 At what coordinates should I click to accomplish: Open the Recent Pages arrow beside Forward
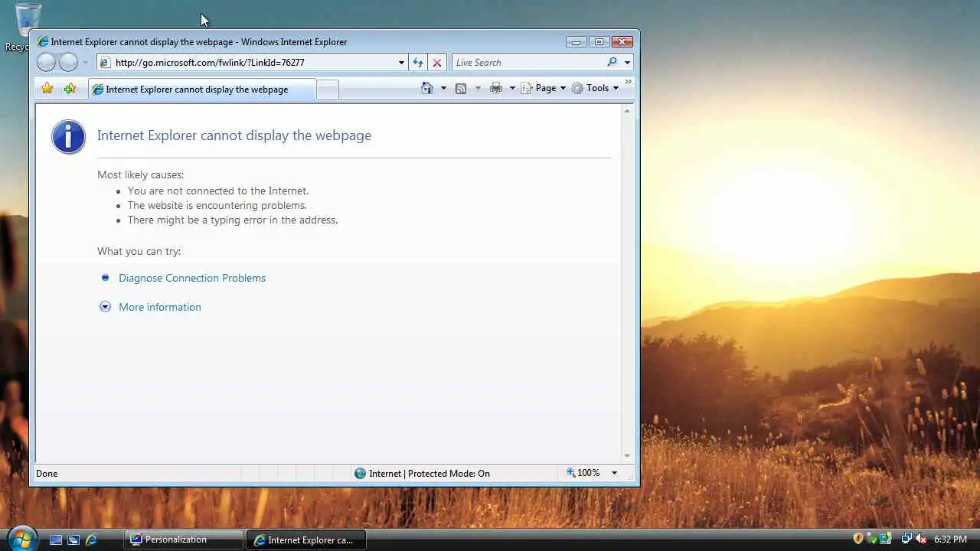coord(85,63)
